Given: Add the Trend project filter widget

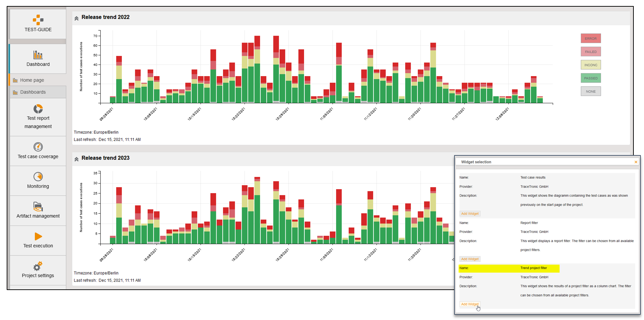Looking at the screenshot, I should tap(470, 304).
